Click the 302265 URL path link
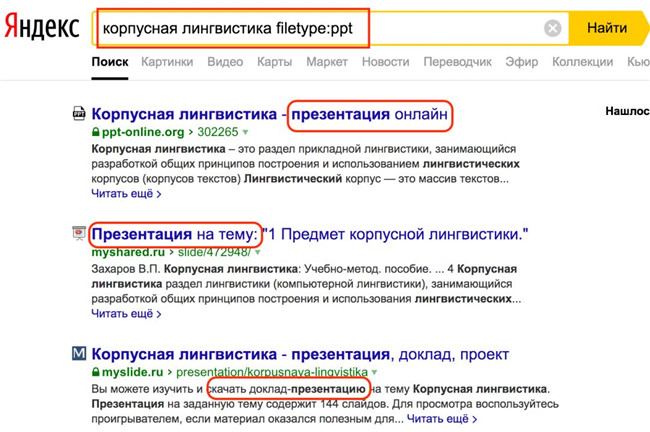The width and height of the screenshot is (650, 432). (x=218, y=132)
